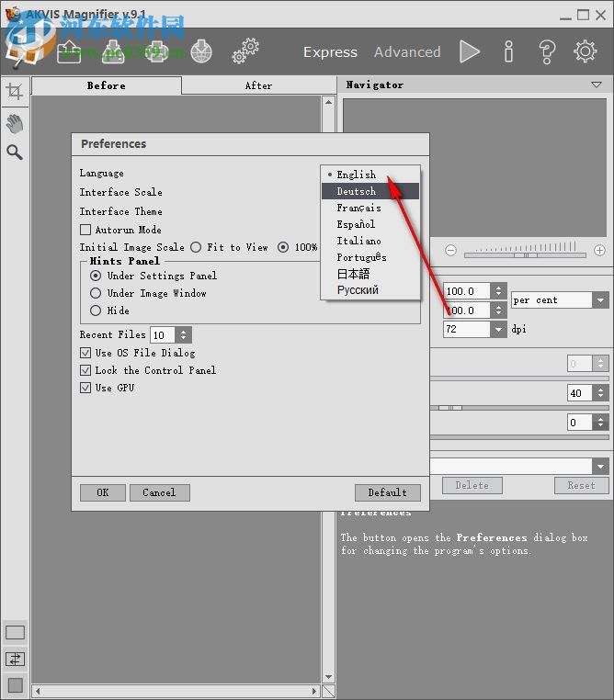The height and width of the screenshot is (700, 614).
Task: Open the per cent units dropdown
Action: pyautogui.click(x=600, y=300)
